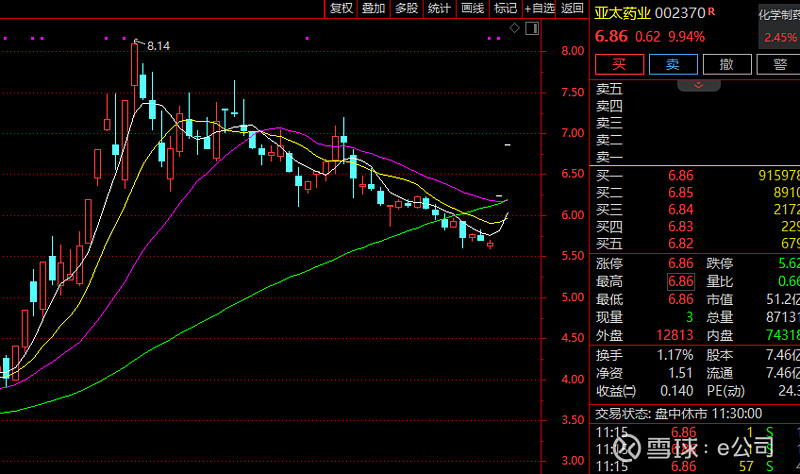The image size is (800, 474).
Task: Click 标记 mark button in toolbar
Action: point(505,8)
